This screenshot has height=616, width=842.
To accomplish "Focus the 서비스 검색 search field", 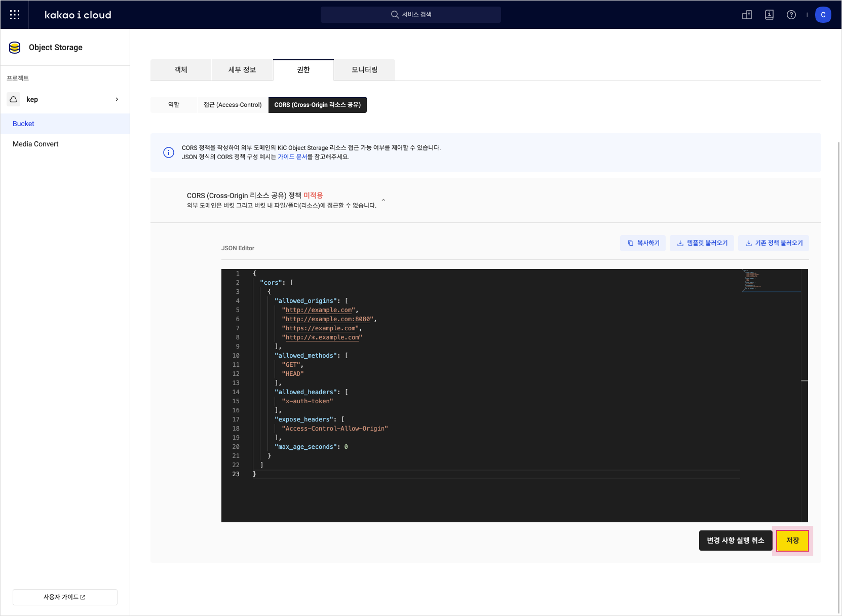I will 411,15.
